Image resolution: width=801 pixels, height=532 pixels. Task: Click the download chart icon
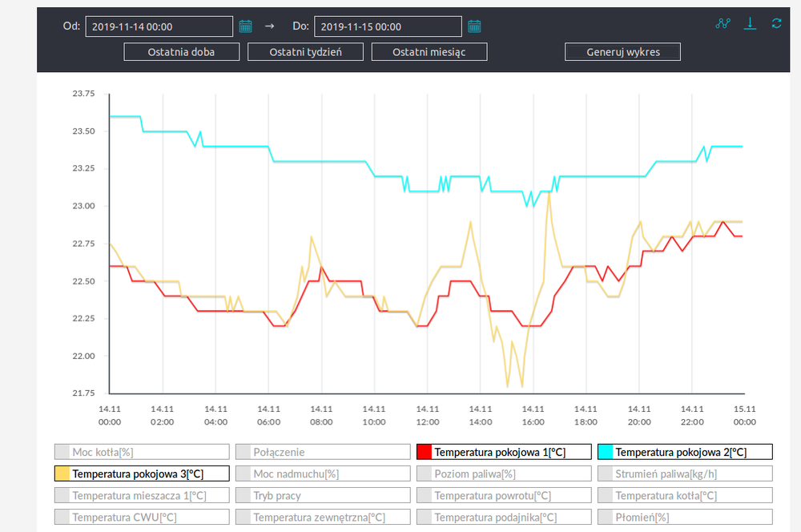click(x=750, y=23)
